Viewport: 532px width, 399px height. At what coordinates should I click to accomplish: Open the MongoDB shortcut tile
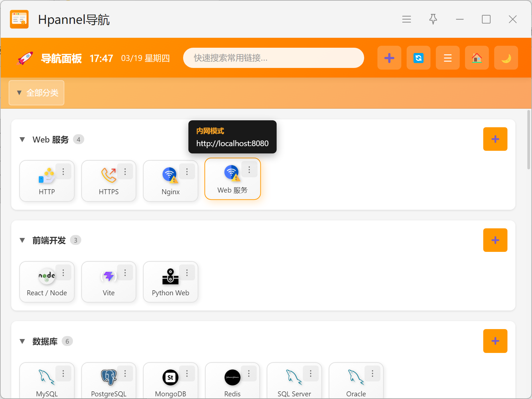click(170, 381)
